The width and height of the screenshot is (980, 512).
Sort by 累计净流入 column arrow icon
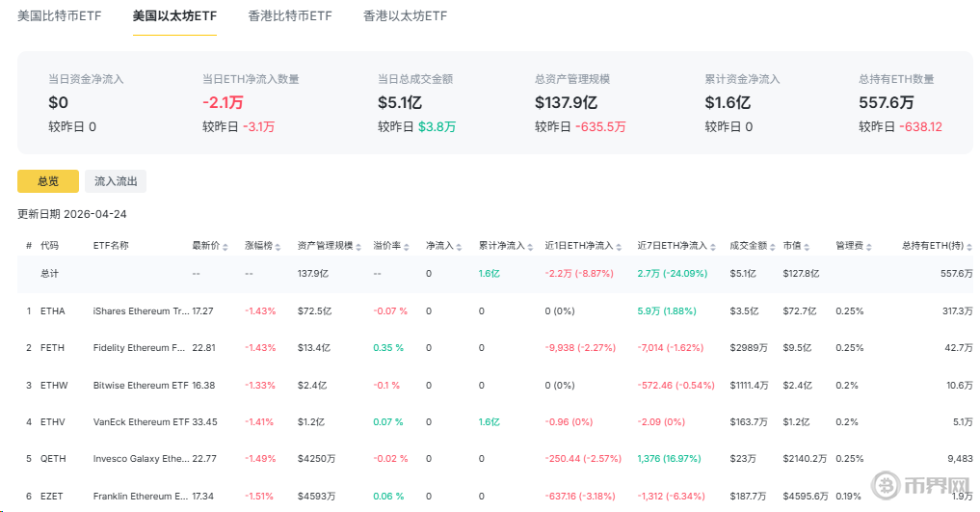(530, 246)
